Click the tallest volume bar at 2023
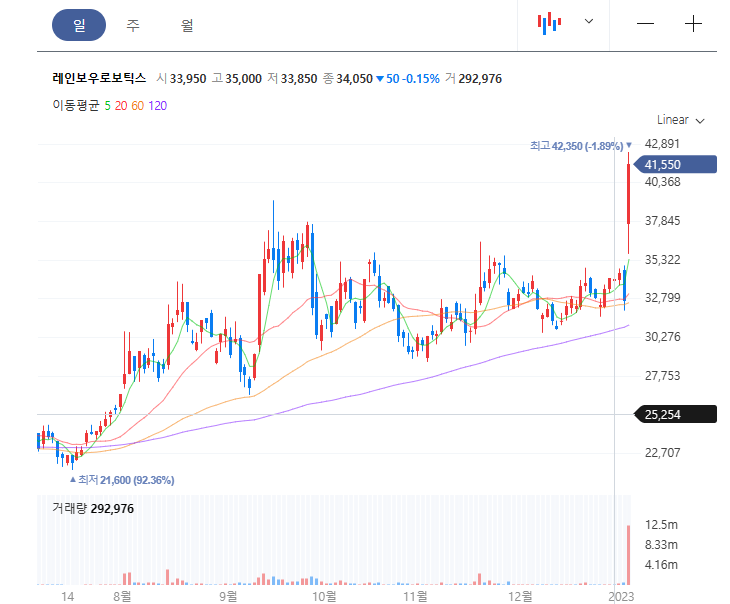Screen dimensions: 730x604 tap(629, 555)
